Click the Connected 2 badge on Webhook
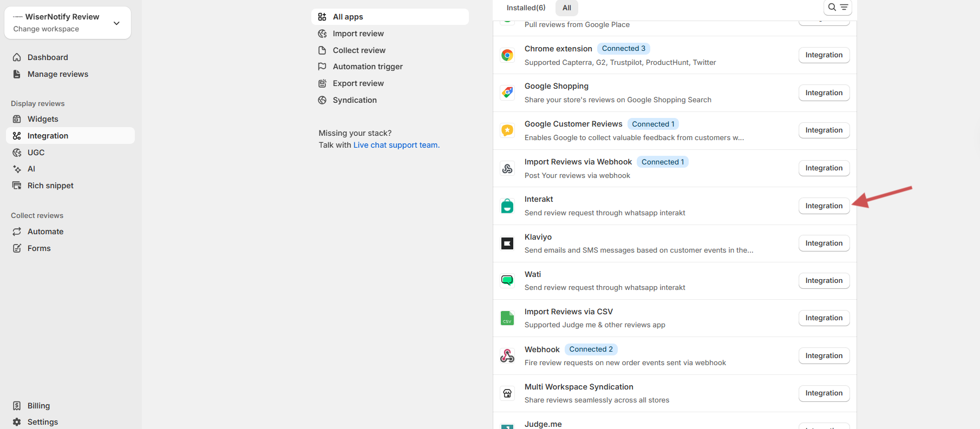 591,349
